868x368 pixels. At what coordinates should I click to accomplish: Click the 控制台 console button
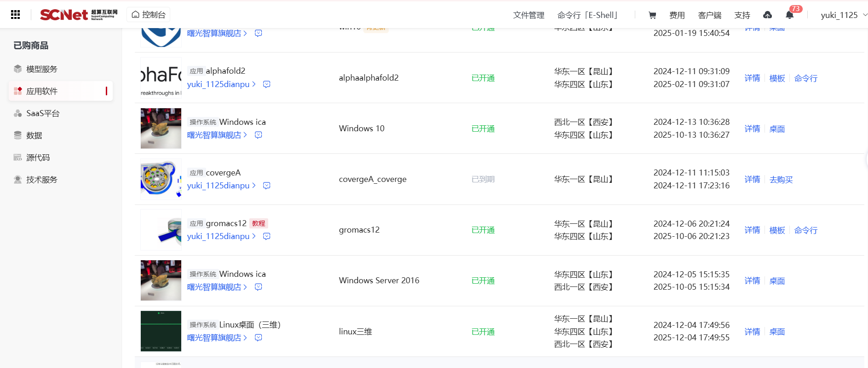coord(149,15)
